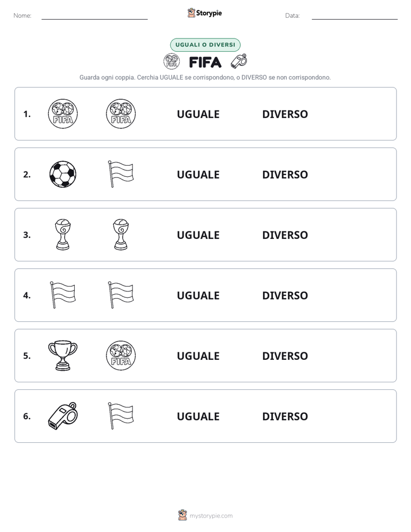Select DIVERSO for pair 6
This screenshot has width=411, height=532.
285,416
